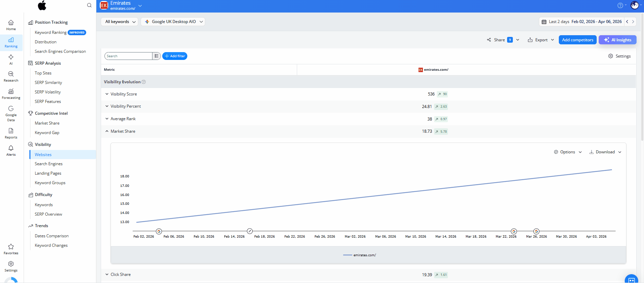Viewport: 644px width, 283px height.
Task: Click Google update marker near Mar 26
Action: click(x=536, y=232)
